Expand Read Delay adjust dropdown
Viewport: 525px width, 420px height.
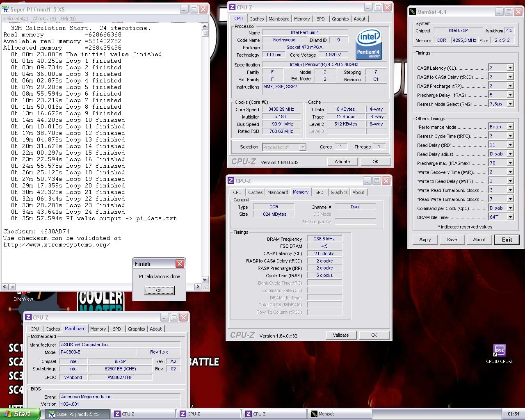coord(510,154)
